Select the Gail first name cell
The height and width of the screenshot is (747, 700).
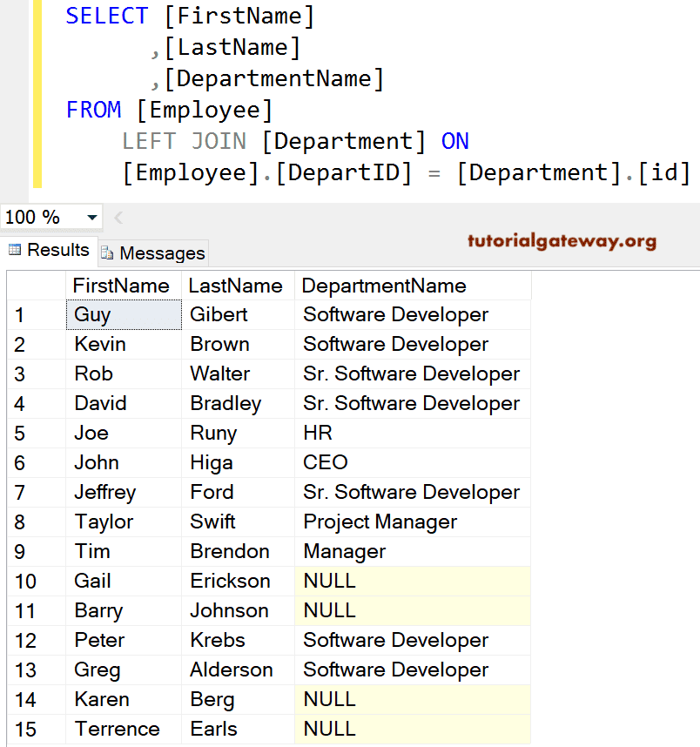[124, 582]
